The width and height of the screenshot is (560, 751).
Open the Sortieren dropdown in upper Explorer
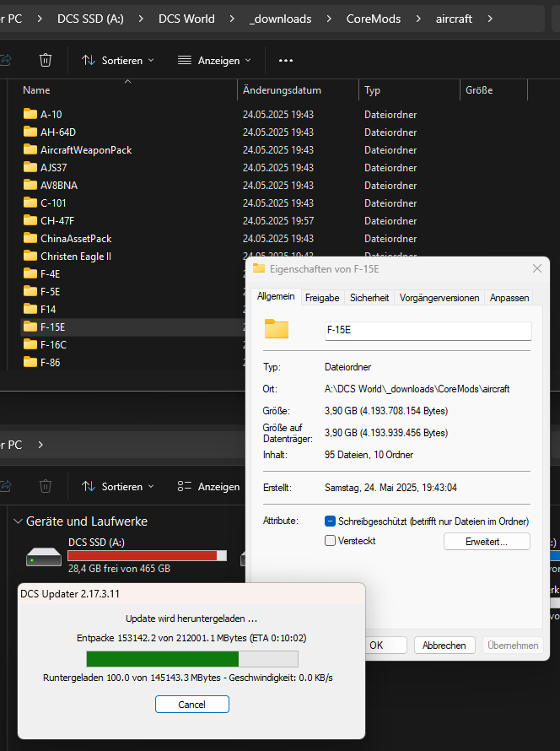pyautogui.click(x=118, y=61)
